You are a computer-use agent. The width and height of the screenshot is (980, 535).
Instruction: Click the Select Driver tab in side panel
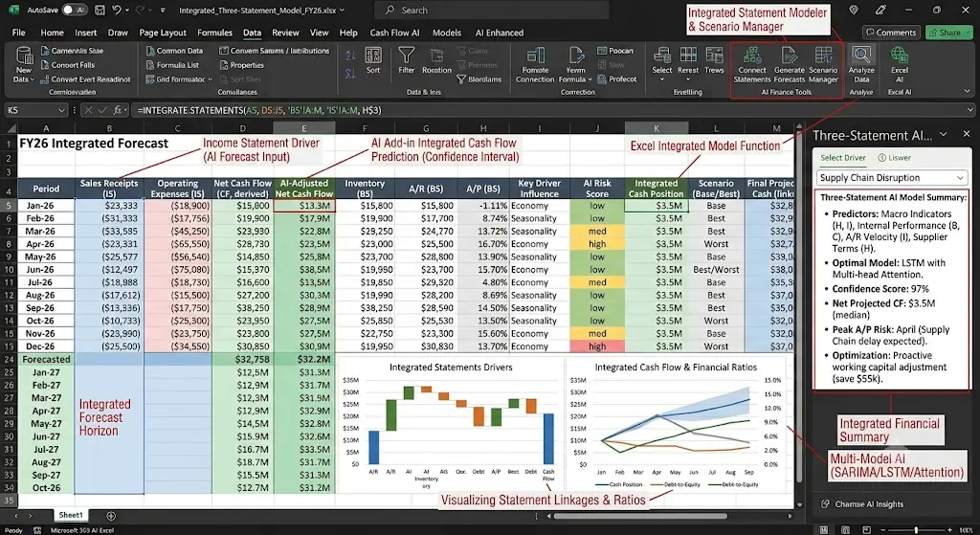click(x=842, y=158)
